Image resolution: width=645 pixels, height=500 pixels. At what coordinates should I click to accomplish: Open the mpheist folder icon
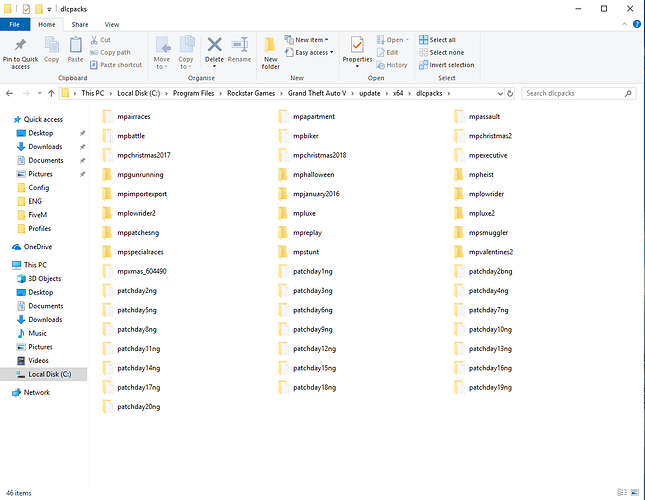click(x=459, y=175)
